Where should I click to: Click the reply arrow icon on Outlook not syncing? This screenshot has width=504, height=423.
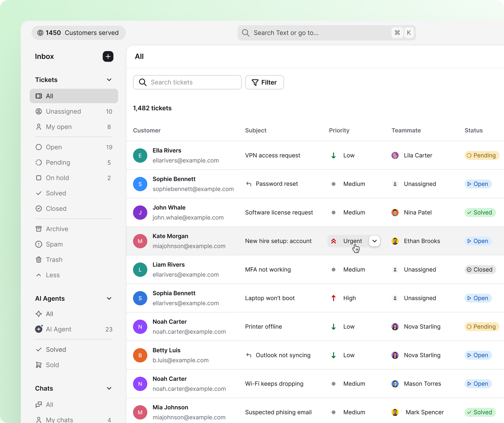click(249, 355)
